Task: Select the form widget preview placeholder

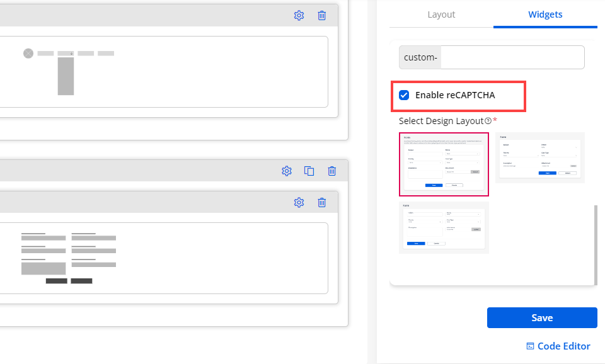Action: (164, 258)
